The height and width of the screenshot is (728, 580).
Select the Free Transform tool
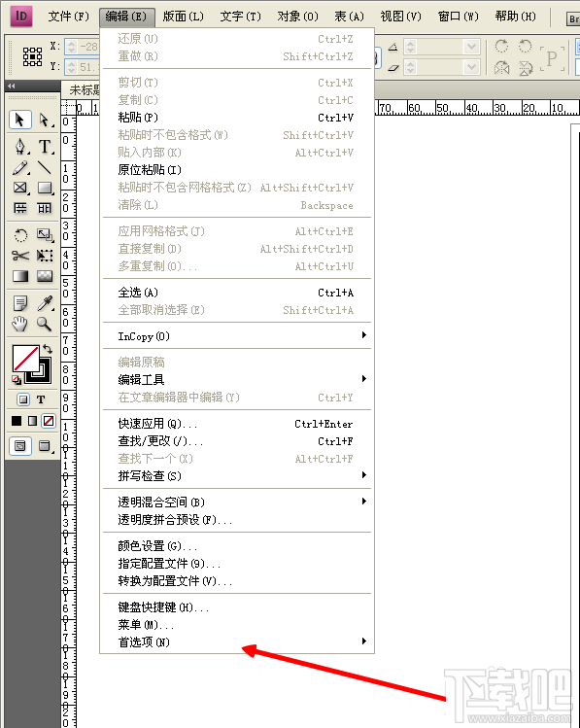coord(45,256)
